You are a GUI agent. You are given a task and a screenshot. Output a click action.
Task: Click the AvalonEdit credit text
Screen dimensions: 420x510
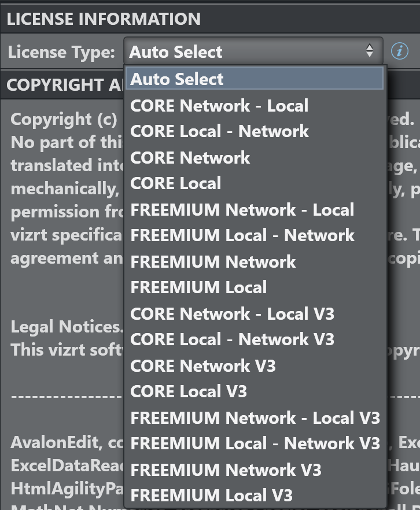click(67, 443)
